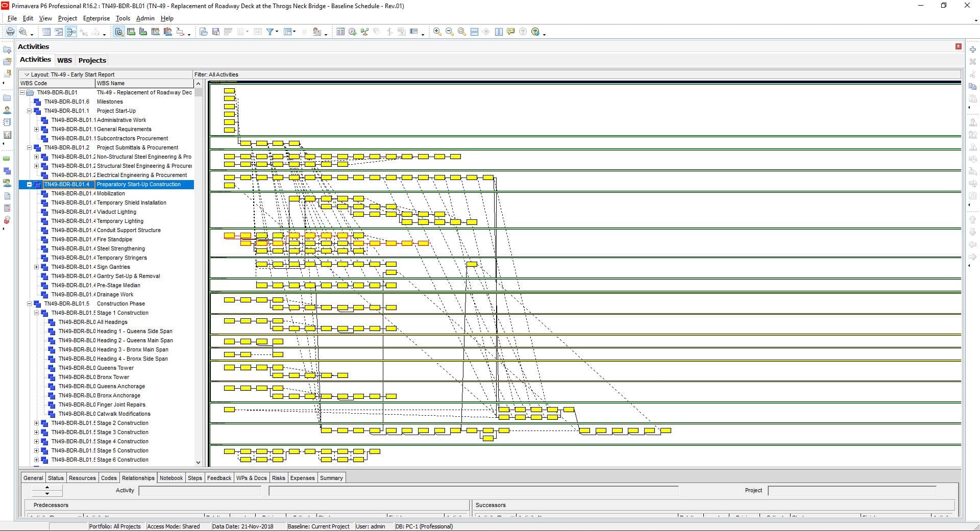Open the File menu
The width and height of the screenshot is (980, 531).
coord(12,18)
